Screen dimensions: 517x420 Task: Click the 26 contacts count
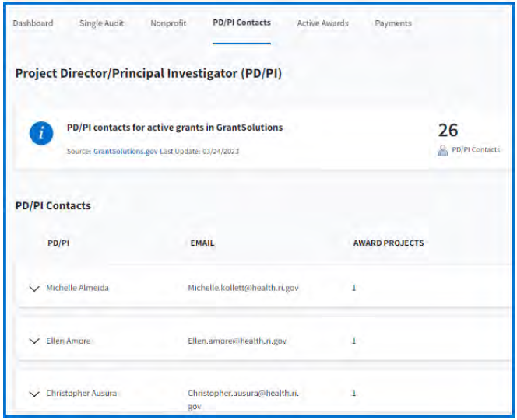[448, 130]
